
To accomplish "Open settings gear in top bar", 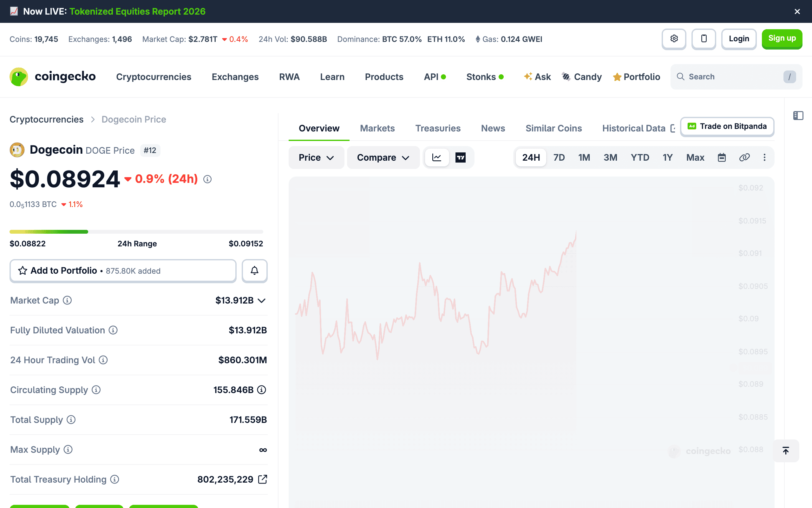I will [x=674, y=39].
